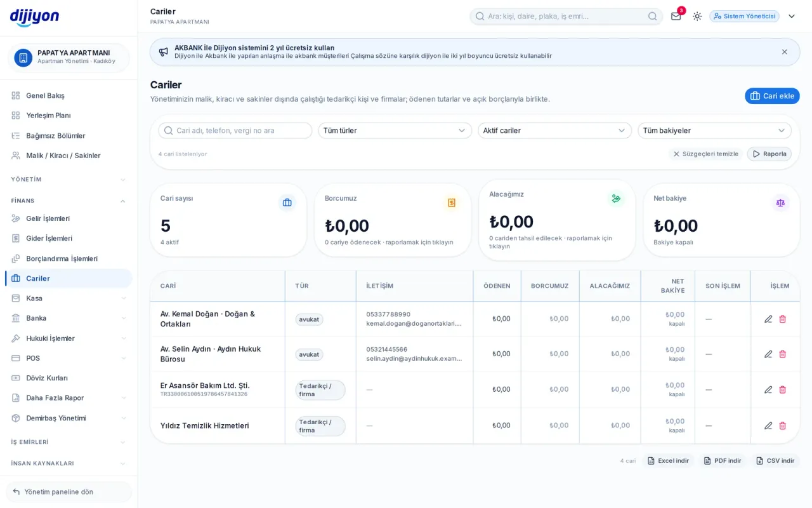
Task: Toggle the light/dark theme sun icon
Action: click(x=697, y=16)
